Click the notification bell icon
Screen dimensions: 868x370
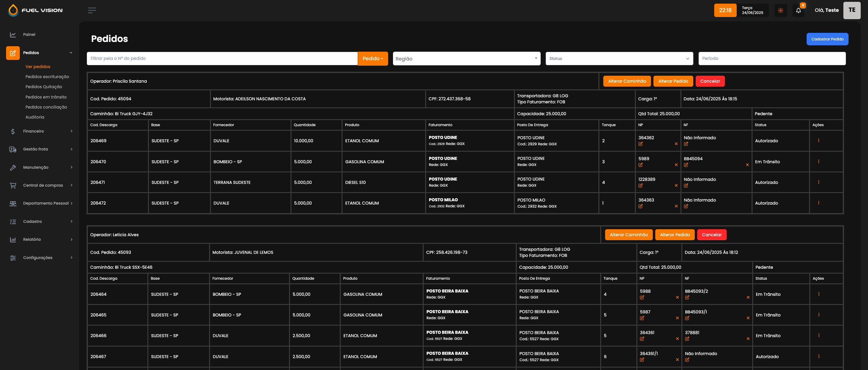tap(798, 10)
